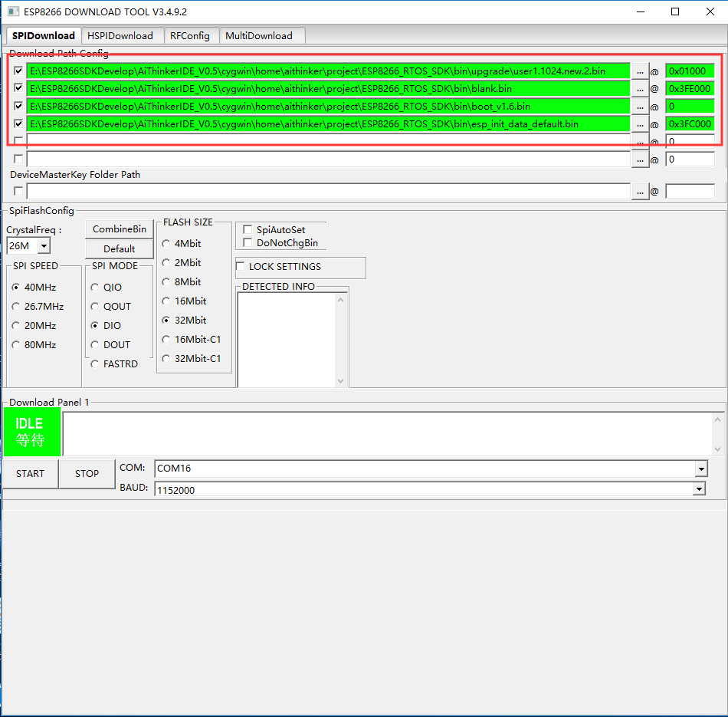Open the BAUD rate dropdown 1152000
The image size is (728, 717).
pos(699,488)
